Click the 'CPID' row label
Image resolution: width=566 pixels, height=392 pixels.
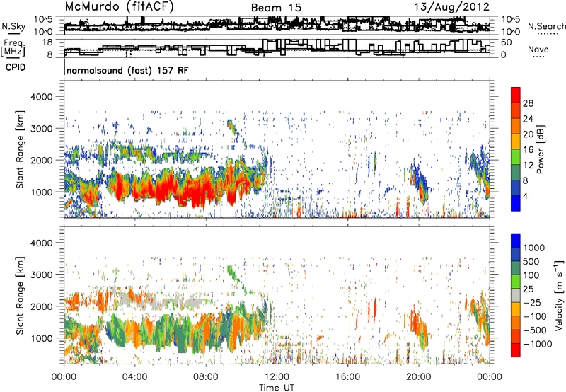click(x=16, y=67)
